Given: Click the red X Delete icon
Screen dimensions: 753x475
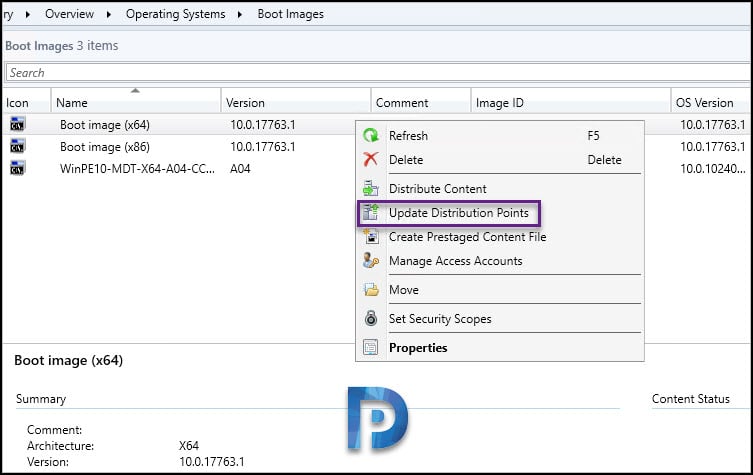Looking at the screenshot, I should click(371, 159).
